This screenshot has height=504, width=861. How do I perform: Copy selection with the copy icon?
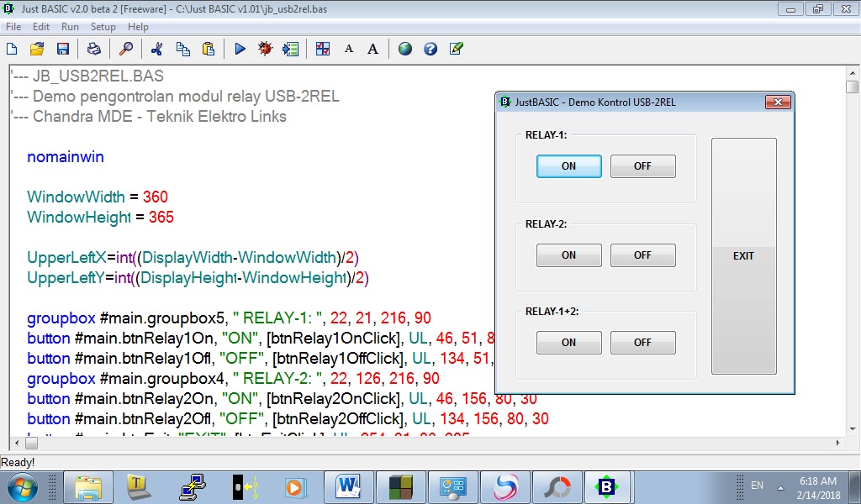(x=182, y=49)
